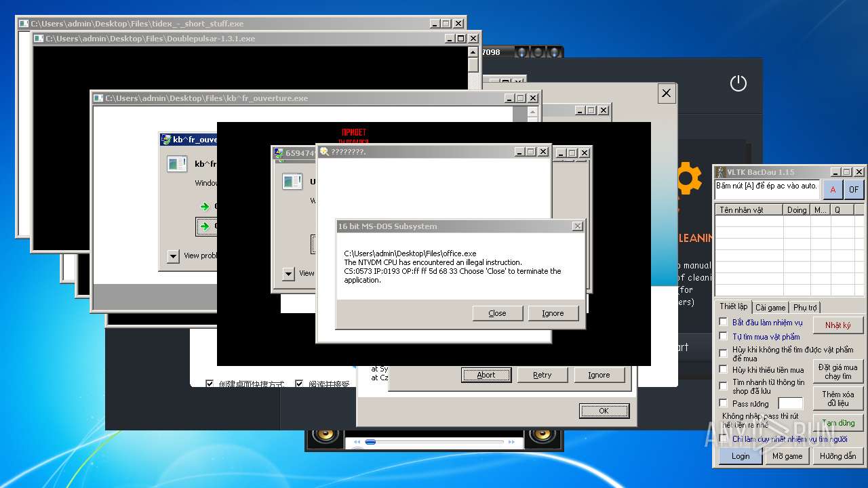This screenshot has height=488, width=868.
Task: Toggle 'Chỉ làm duy nhất nhiệm vụ tìm người'
Action: pos(723,439)
